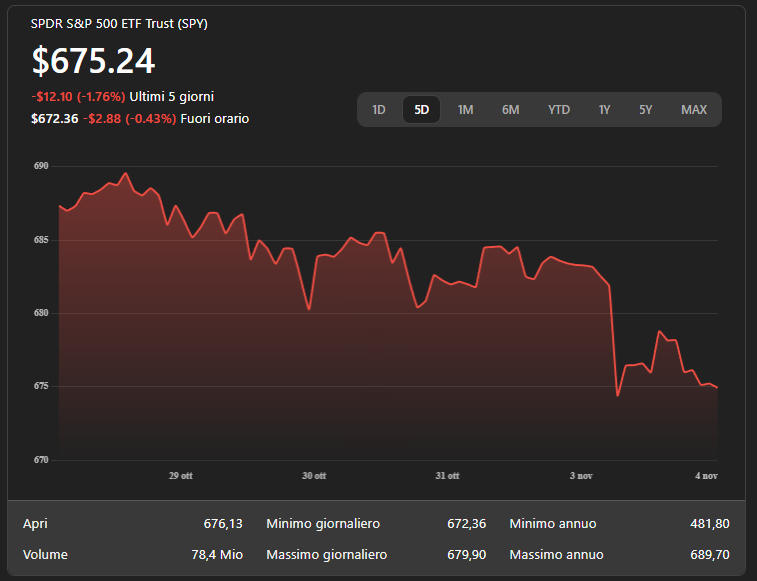Click the Volume value 78,4 Mio
757x581 pixels.
(217, 554)
